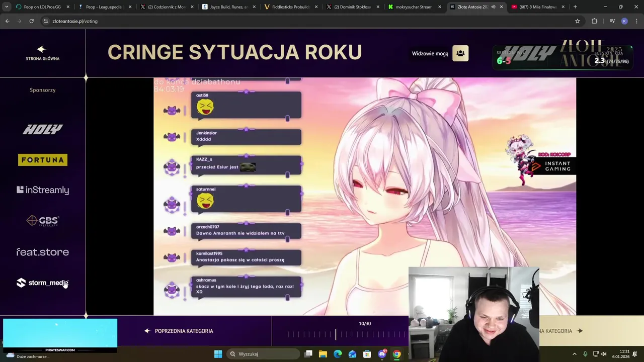The image size is (644, 362).
Task: Click the Instant Gaming banner in video
Action: point(553,166)
